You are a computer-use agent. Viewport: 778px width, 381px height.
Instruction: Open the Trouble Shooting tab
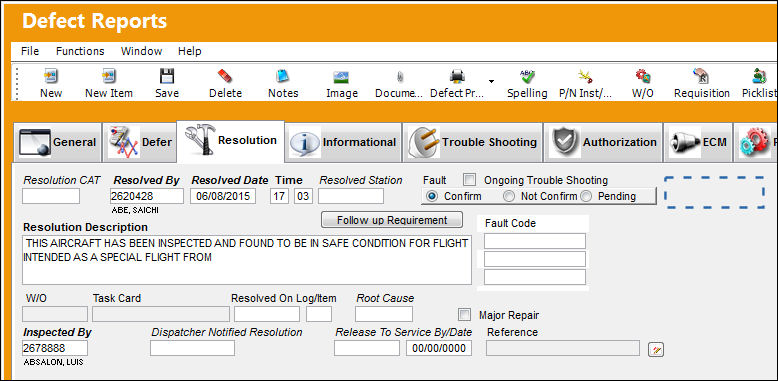click(472, 142)
